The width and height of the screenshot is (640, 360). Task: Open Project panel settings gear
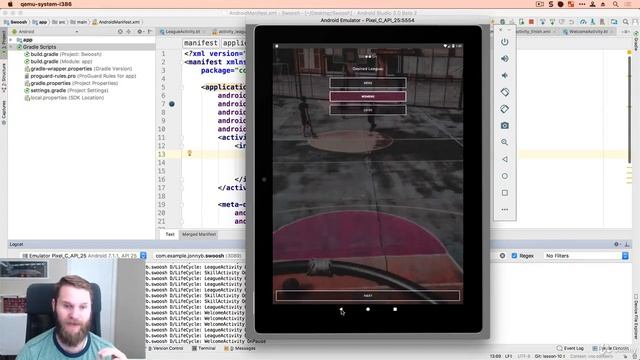point(140,31)
